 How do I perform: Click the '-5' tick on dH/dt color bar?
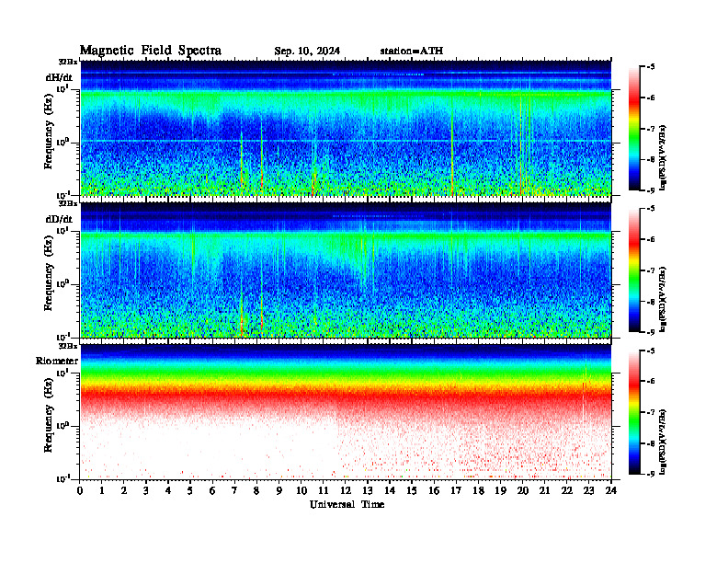tap(652, 67)
